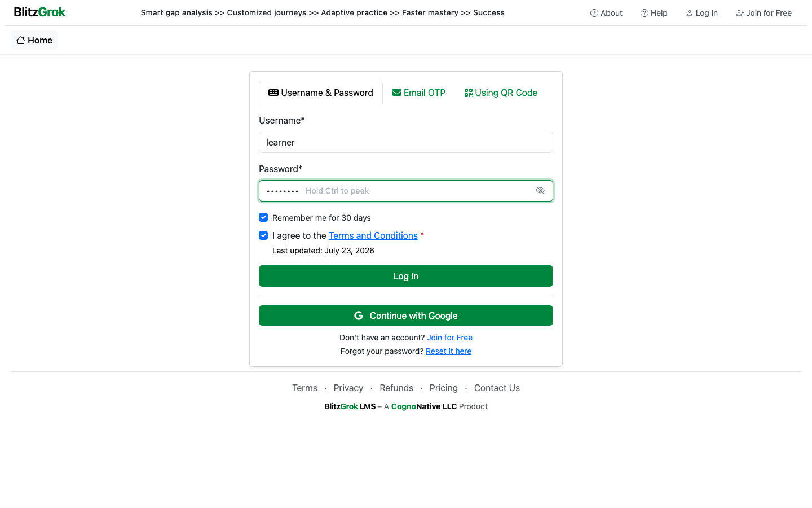Go to Home
This screenshot has height=508, width=812.
[34, 40]
